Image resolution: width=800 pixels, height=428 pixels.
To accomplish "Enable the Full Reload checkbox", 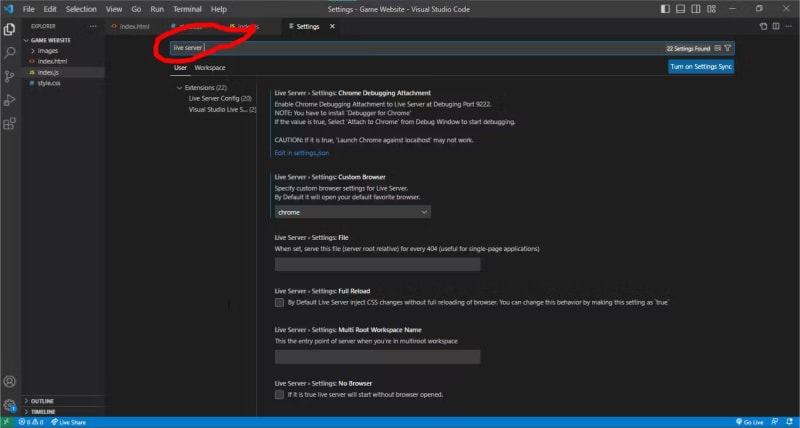I will coord(279,303).
